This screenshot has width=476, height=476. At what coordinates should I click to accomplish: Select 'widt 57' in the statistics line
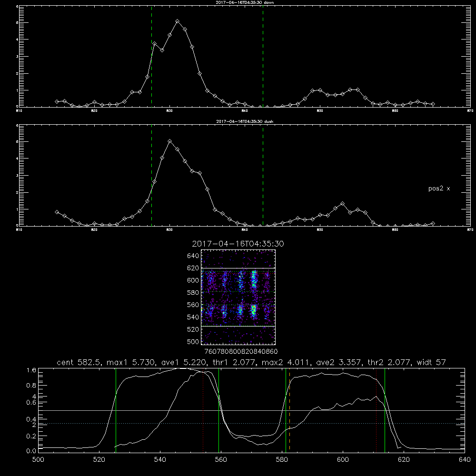431,362
